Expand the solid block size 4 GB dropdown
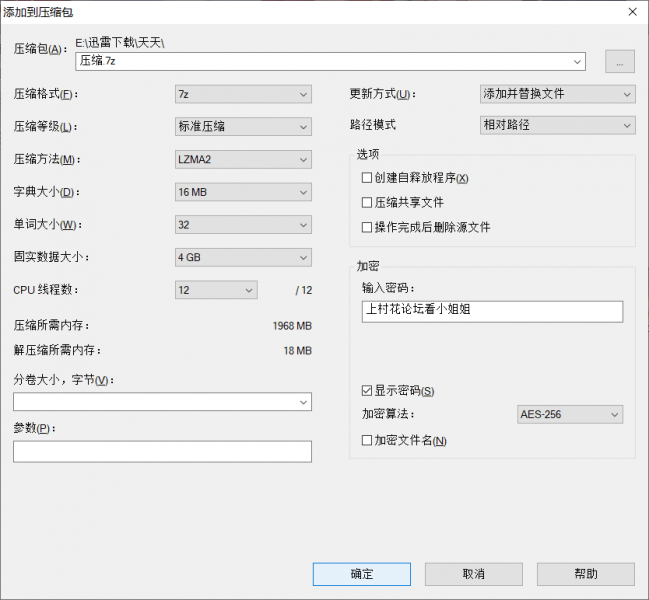Screen dimensions: 649x600 (x=243, y=258)
